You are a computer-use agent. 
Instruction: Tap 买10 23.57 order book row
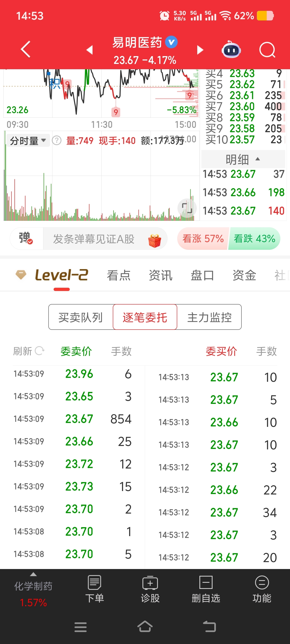pos(245,140)
